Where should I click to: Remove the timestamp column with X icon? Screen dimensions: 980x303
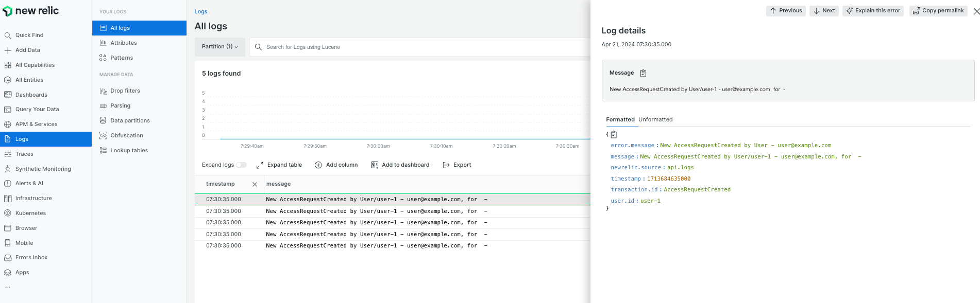pos(255,184)
